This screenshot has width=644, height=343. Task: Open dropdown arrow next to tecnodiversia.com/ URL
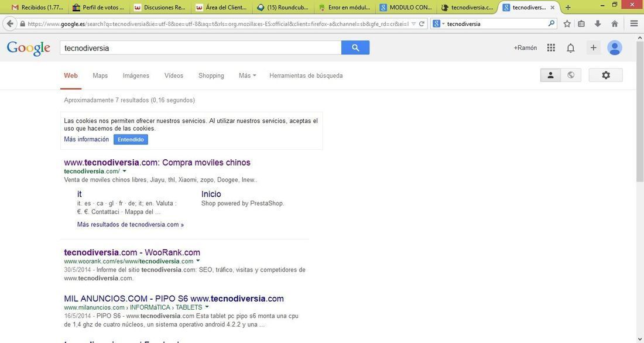pos(125,171)
